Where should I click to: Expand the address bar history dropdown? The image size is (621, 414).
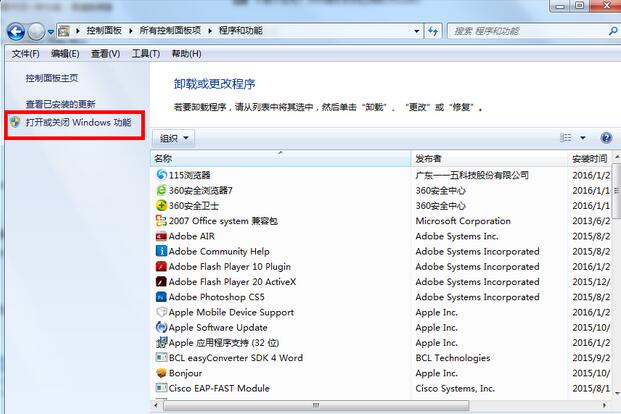coord(416,31)
